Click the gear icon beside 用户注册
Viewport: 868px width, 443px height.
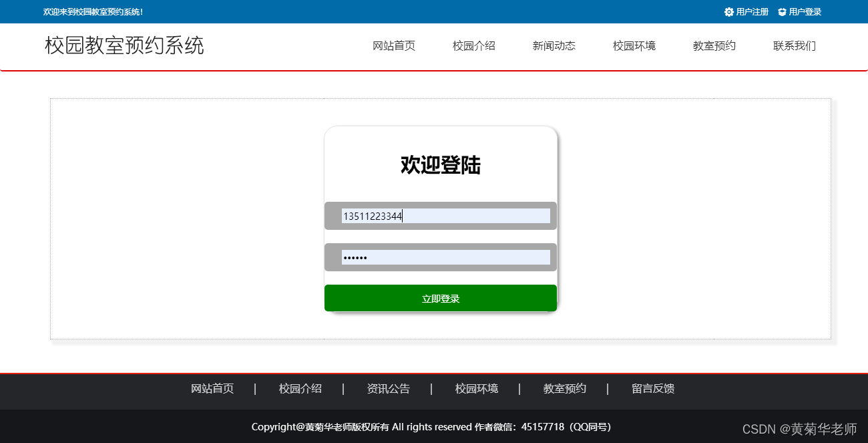[x=728, y=11]
